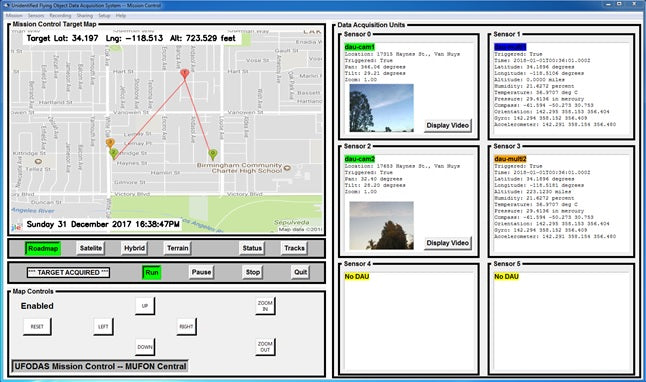Open the Setup menu
The height and width of the screenshot is (382, 646).
pyautogui.click(x=104, y=16)
